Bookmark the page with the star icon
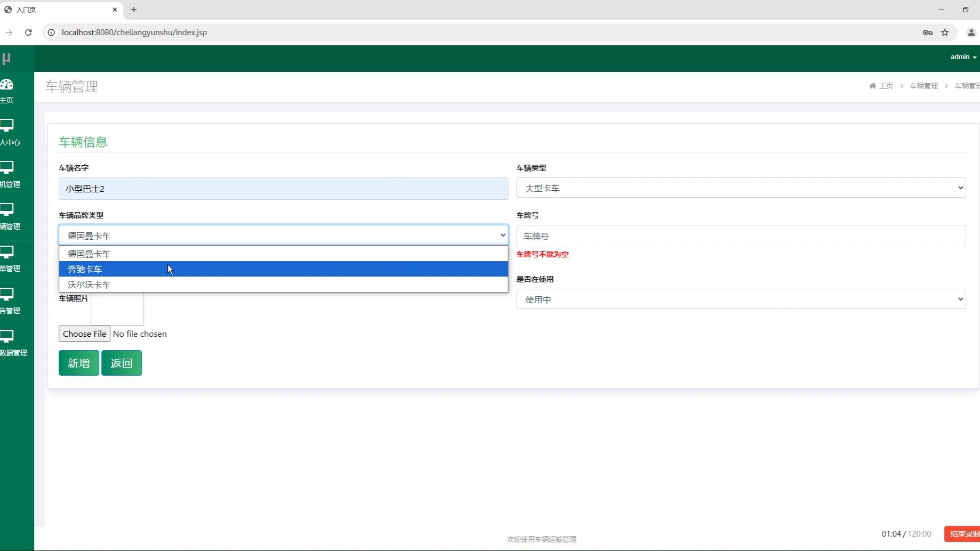 click(x=945, y=33)
